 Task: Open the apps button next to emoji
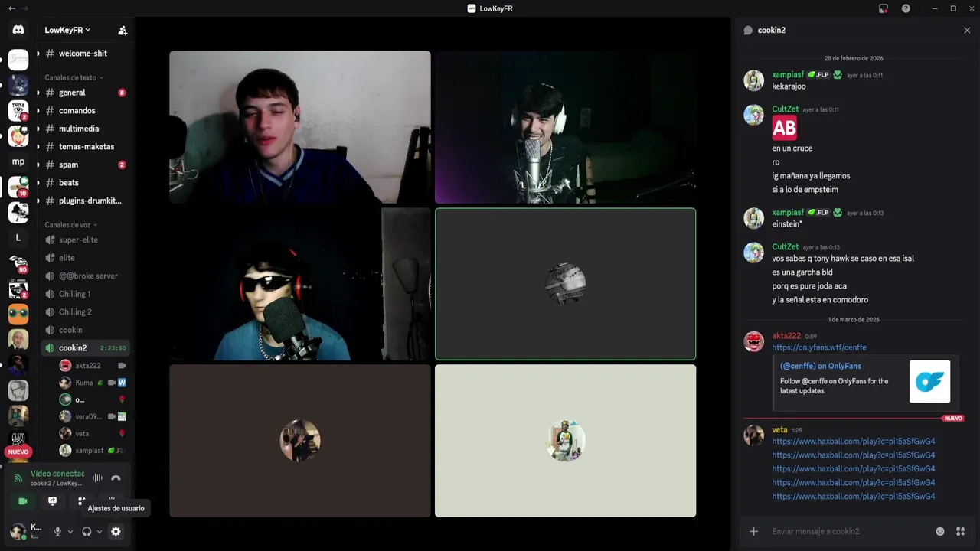pyautogui.click(x=960, y=531)
